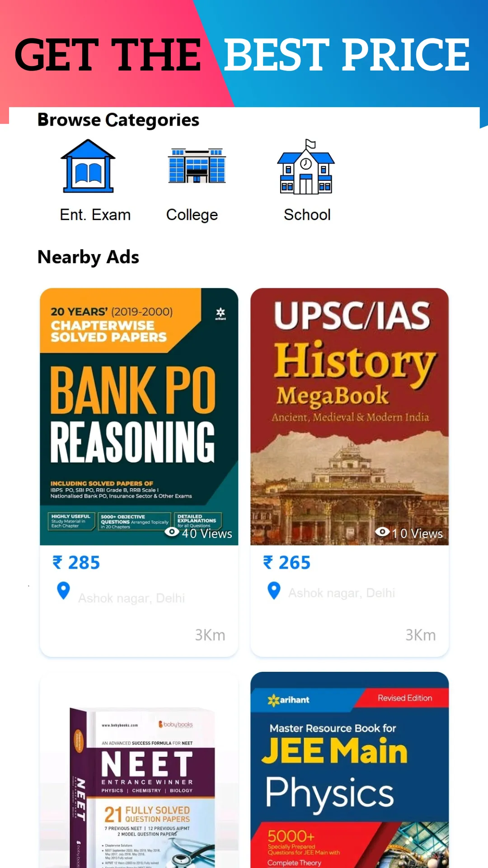Tap eye views icon on Bank PO cover
Screen dimensions: 488x868
tap(172, 532)
